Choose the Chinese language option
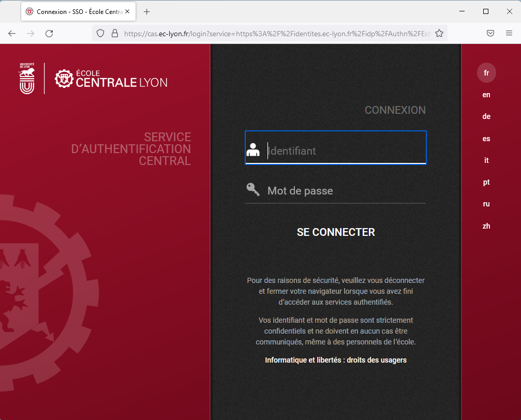 pos(486,226)
